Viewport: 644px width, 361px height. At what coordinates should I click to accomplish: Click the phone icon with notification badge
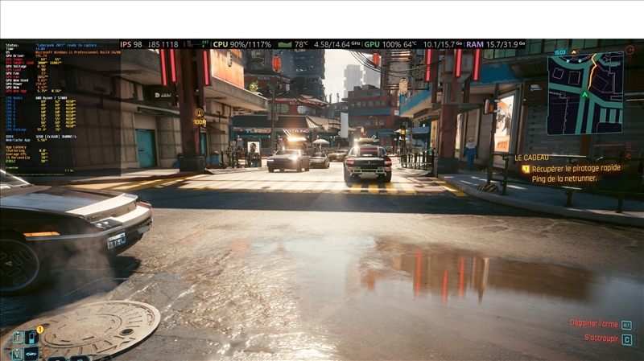pos(32,337)
